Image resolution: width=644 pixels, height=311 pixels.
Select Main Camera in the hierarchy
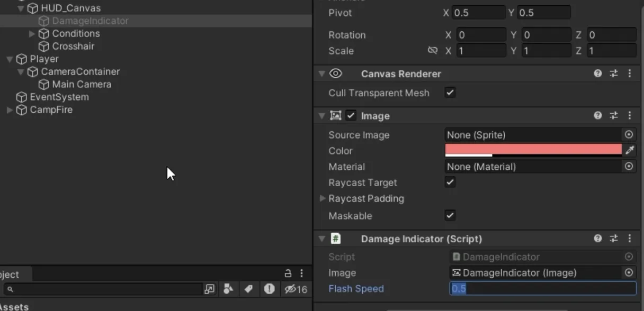click(x=82, y=84)
